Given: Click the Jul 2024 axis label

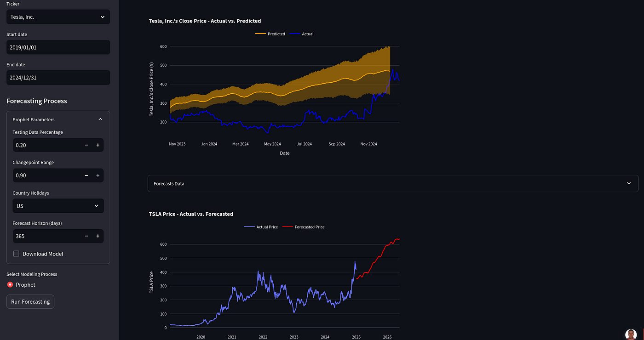Looking at the screenshot, I should tap(304, 144).
